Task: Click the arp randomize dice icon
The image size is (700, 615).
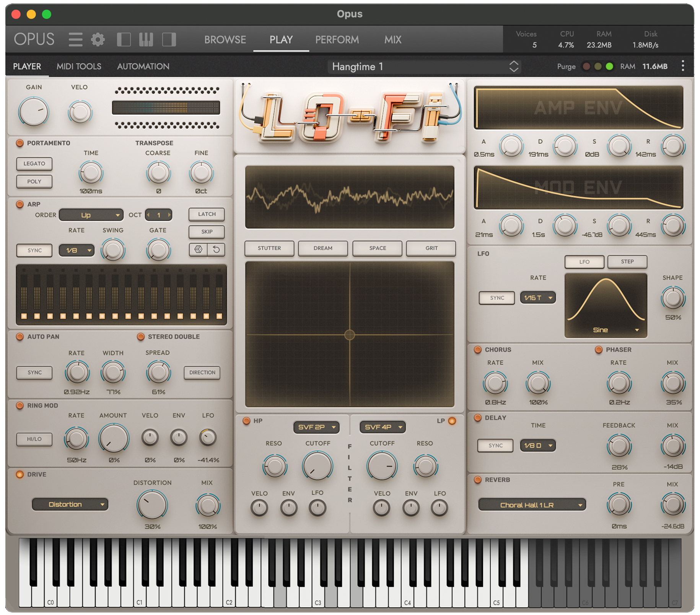Action: point(198,250)
